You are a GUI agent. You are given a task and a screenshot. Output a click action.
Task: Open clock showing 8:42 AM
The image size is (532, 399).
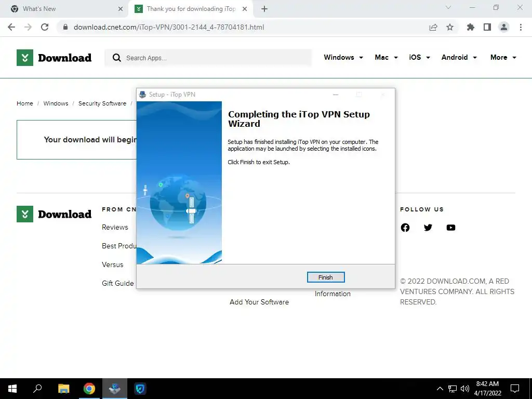487,389
